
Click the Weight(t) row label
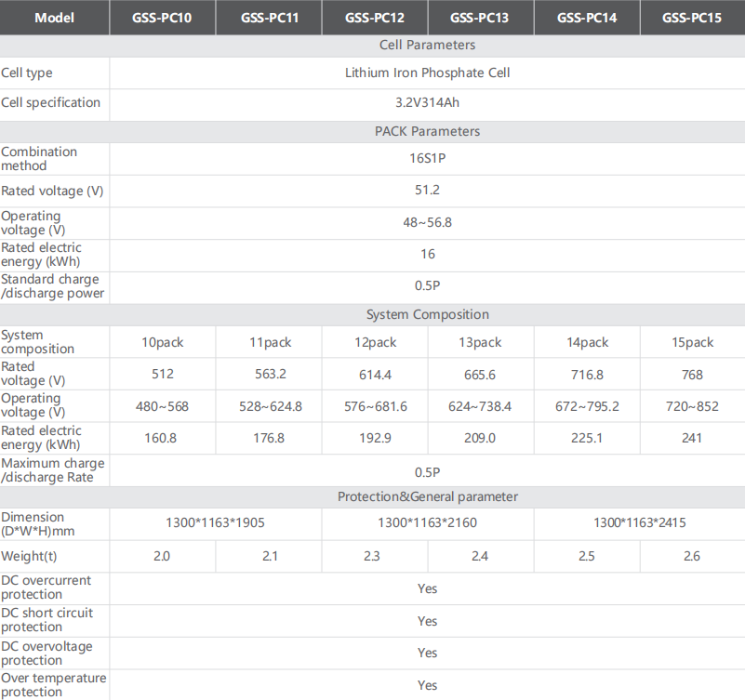[x=29, y=556]
